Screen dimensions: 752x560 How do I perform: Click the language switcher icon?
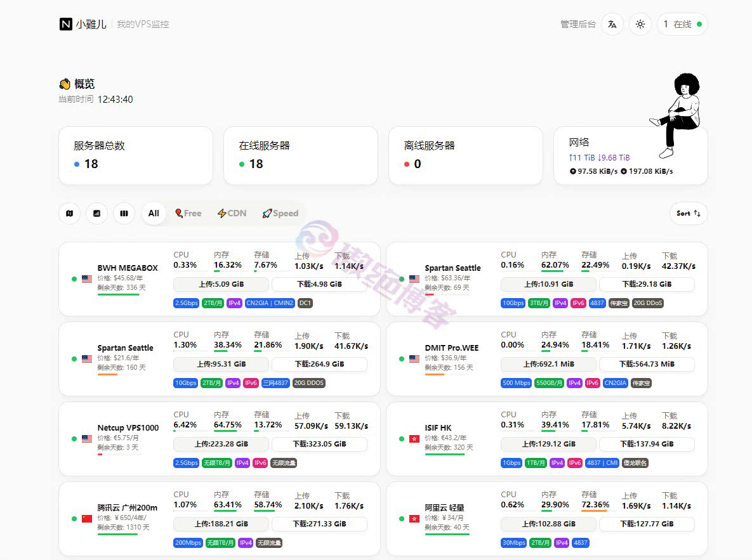[x=612, y=24]
